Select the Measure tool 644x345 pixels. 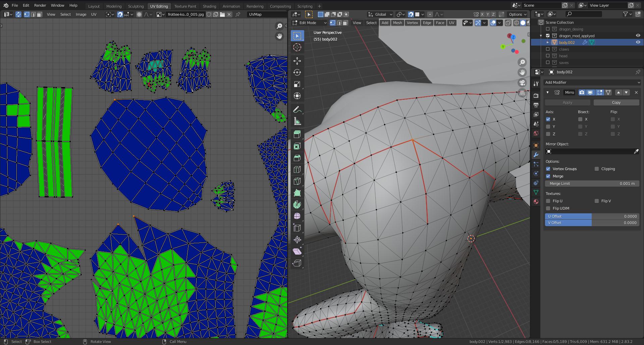tap(297, 121)
